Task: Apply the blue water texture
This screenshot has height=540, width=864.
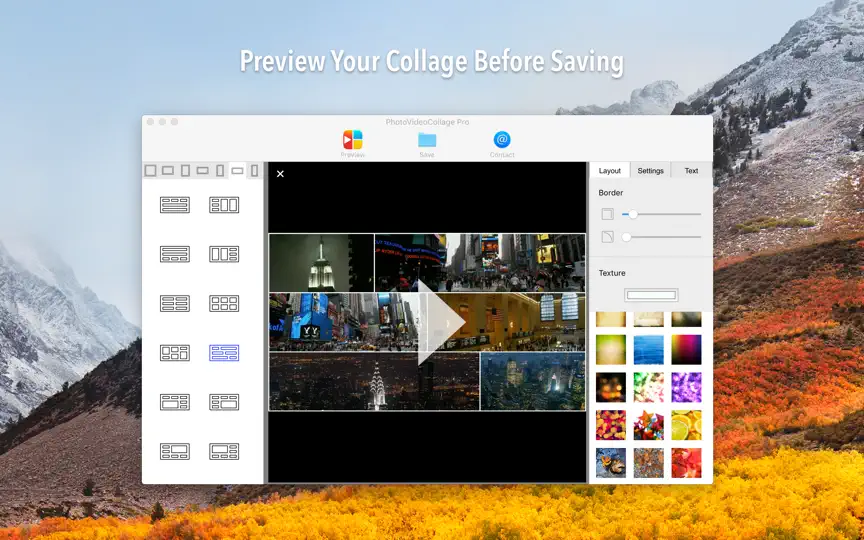Action: [x=649, y=349]
